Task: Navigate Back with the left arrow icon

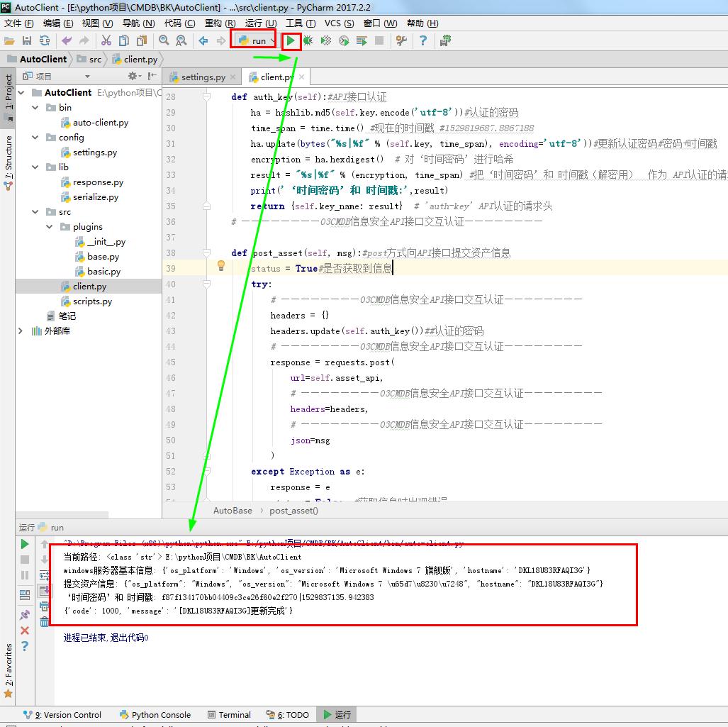Action: pos(203,41)
